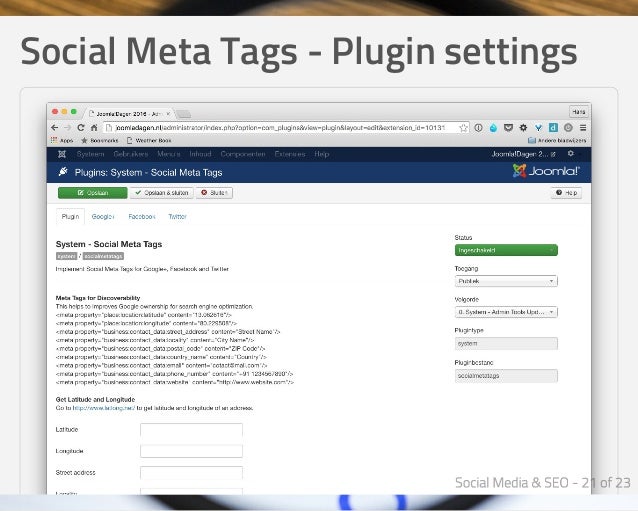Click the 'Get Latitude and Longitude' heading
Screen dimensions: 638x511
click(x=95, y=400)
